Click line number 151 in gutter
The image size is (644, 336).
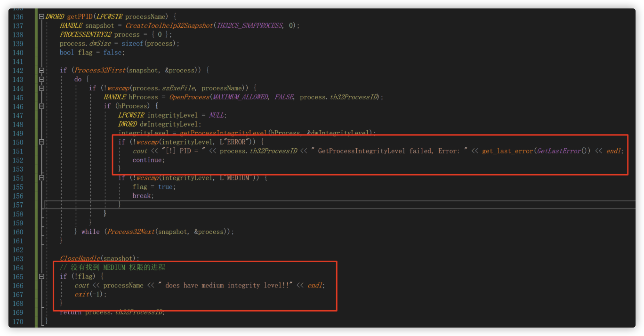tap(18, 151)
